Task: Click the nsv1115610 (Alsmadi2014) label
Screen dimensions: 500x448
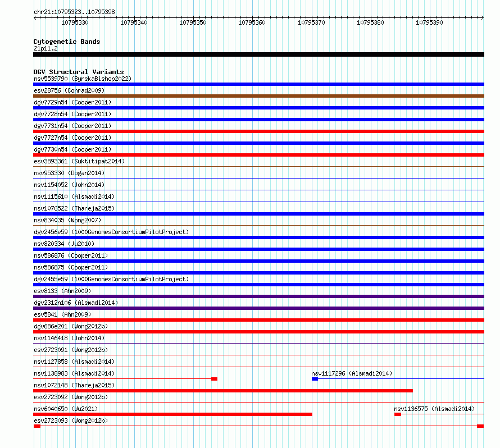Action: (x=74, y=196)
